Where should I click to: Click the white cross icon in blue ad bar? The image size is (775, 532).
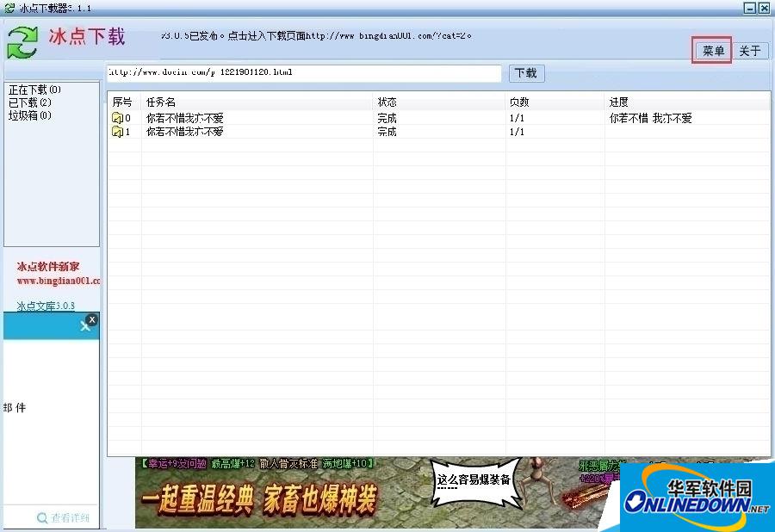[x=84, y=326]
